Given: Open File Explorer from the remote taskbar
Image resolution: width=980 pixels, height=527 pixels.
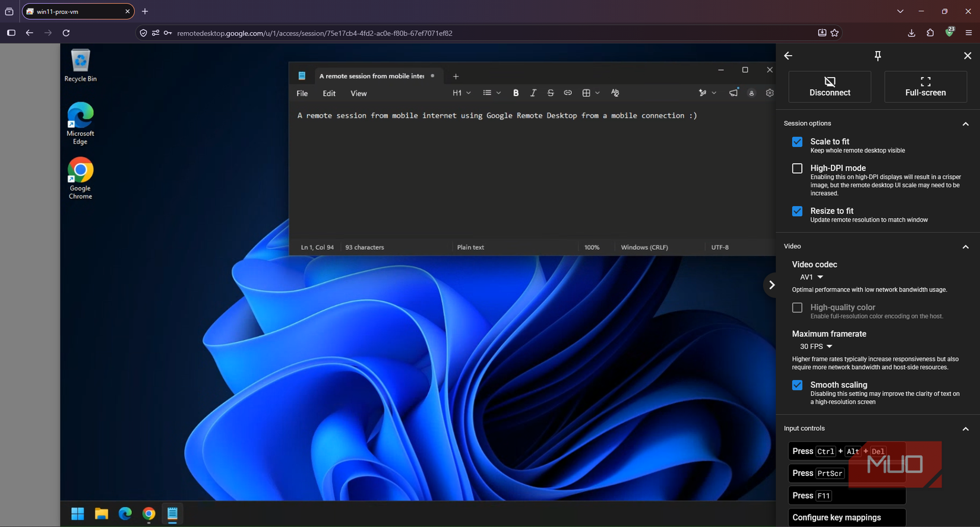Looking at the screenshot, I should coord(102,514).
